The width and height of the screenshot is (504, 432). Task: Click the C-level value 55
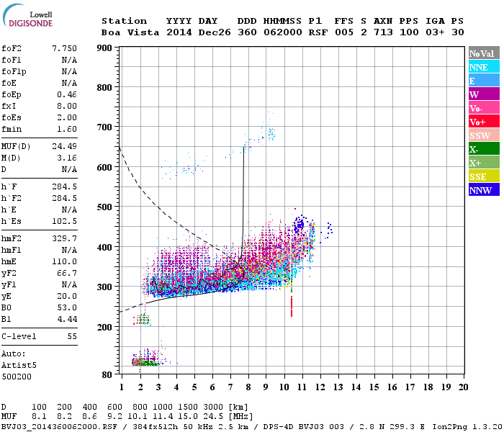(72, 336)
